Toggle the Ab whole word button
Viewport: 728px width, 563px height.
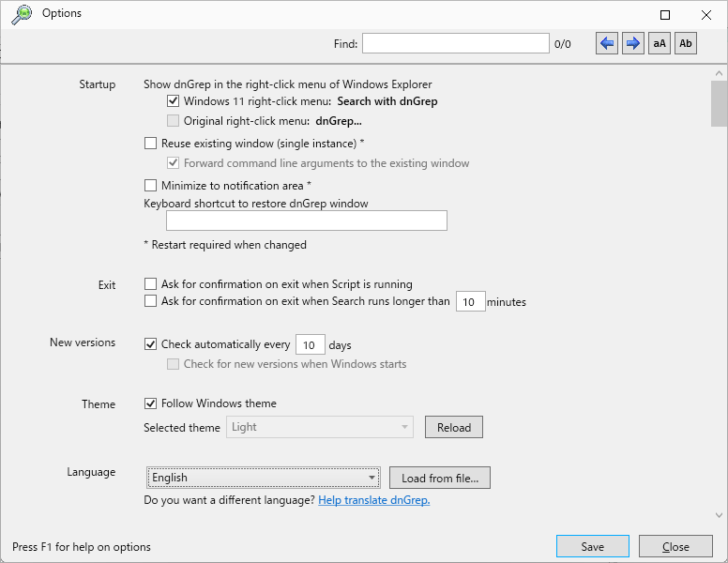[686, 44]
